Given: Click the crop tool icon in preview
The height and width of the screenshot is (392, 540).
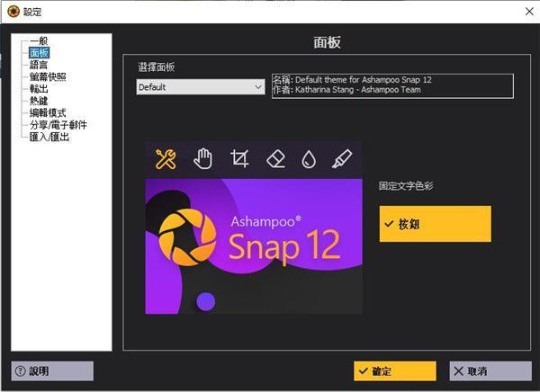Looking at the screenshot, I should click(x=239, y=158).
